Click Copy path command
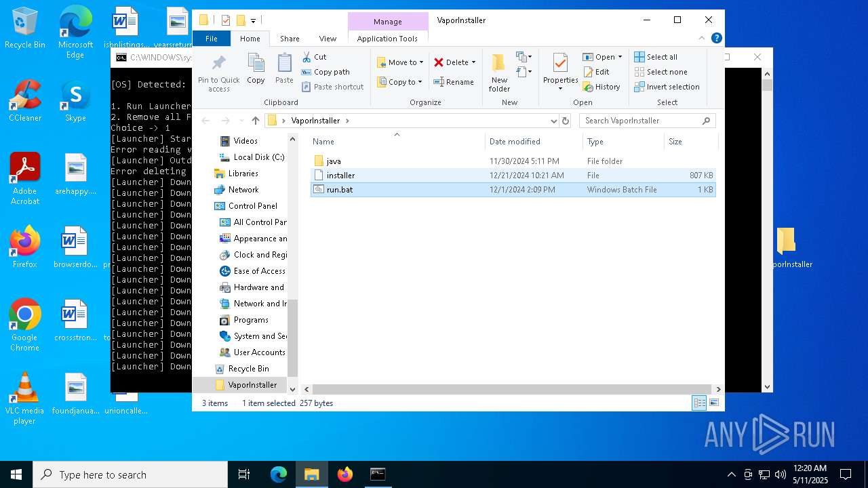The width and height of the screenshot is (868, 488). 325,72
